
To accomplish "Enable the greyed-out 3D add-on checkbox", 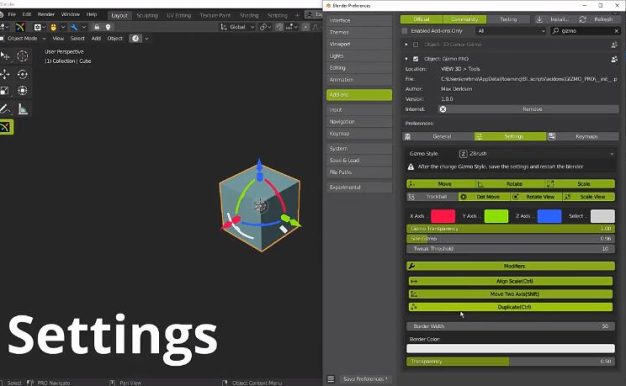I will click(x=416, y=45).
